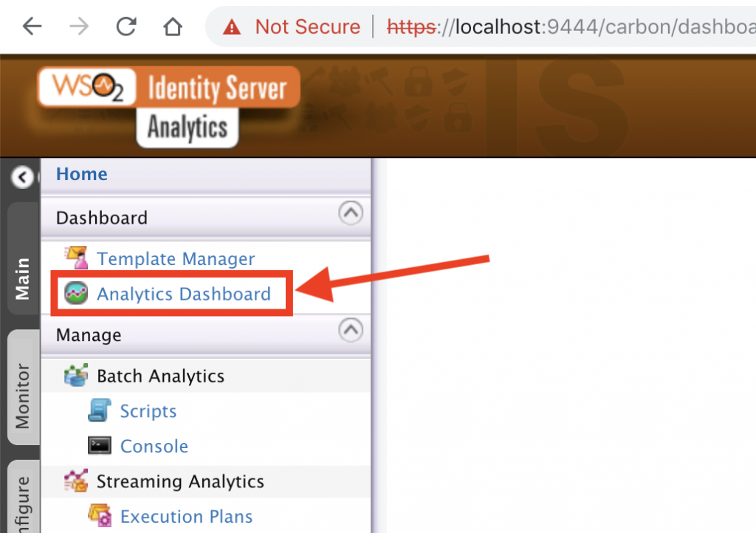756x533 pixels.
Task: Reload the page in the browser
Action: click(126, 27)
